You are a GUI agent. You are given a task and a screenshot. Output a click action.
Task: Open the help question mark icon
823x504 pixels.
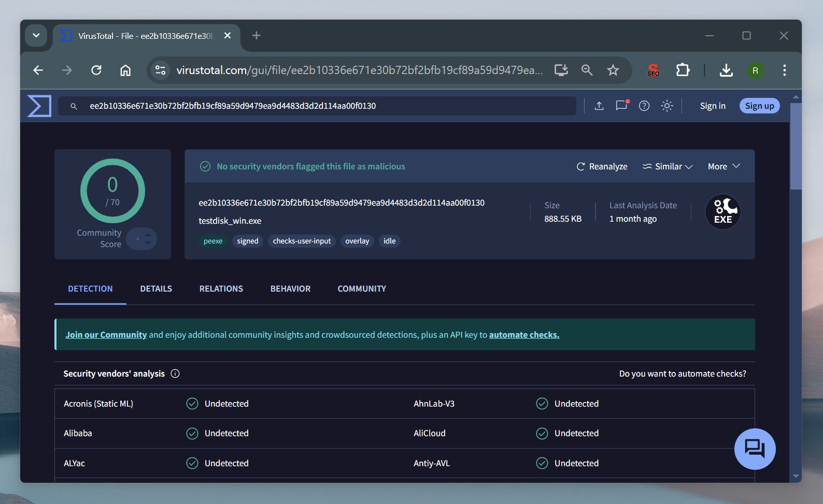[x=644, y=106]
